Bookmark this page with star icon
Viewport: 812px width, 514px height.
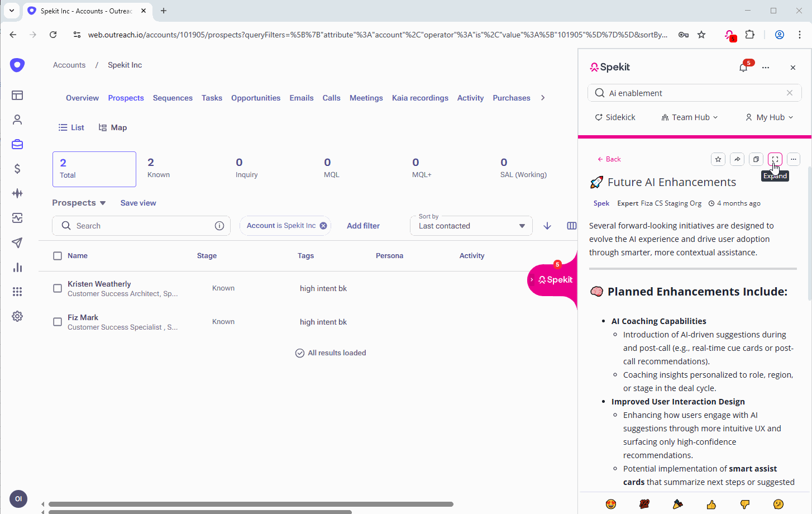coord(701,35)
